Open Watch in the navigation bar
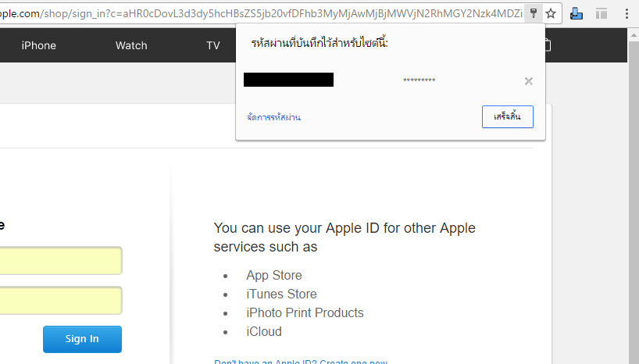 [131, 45]
